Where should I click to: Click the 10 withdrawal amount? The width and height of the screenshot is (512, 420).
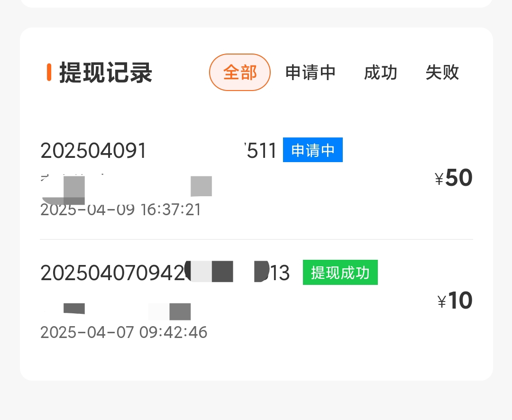click(x=460, y=301)
